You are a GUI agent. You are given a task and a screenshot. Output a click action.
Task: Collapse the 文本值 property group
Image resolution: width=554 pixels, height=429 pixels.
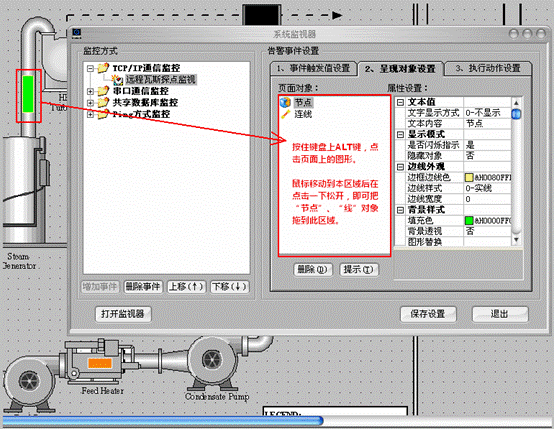click(400, 102)
